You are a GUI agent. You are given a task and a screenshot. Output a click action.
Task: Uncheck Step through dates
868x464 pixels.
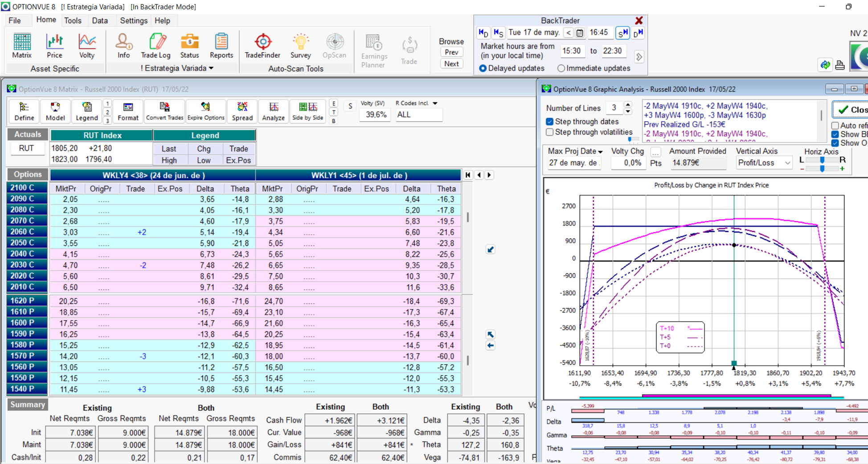point(550,122)
